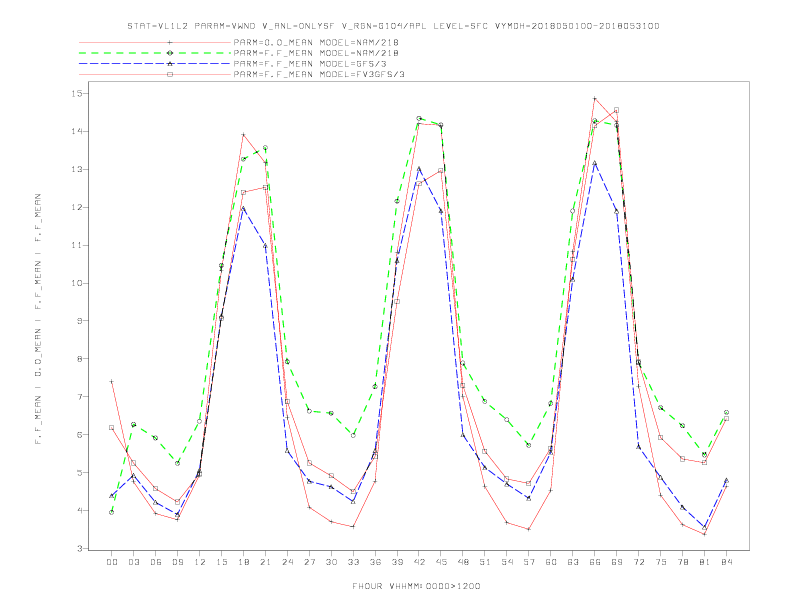Click x-axis forecast hour label 03
The width and height of the screenshot is (792, 612).
tap(133, 562)
